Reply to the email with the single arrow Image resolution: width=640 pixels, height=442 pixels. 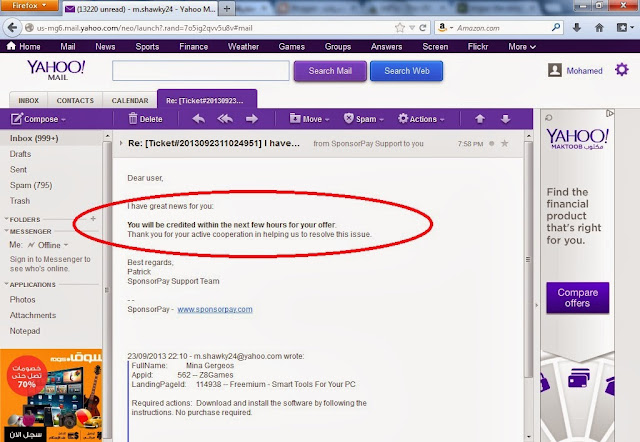[x=198, y=119]
